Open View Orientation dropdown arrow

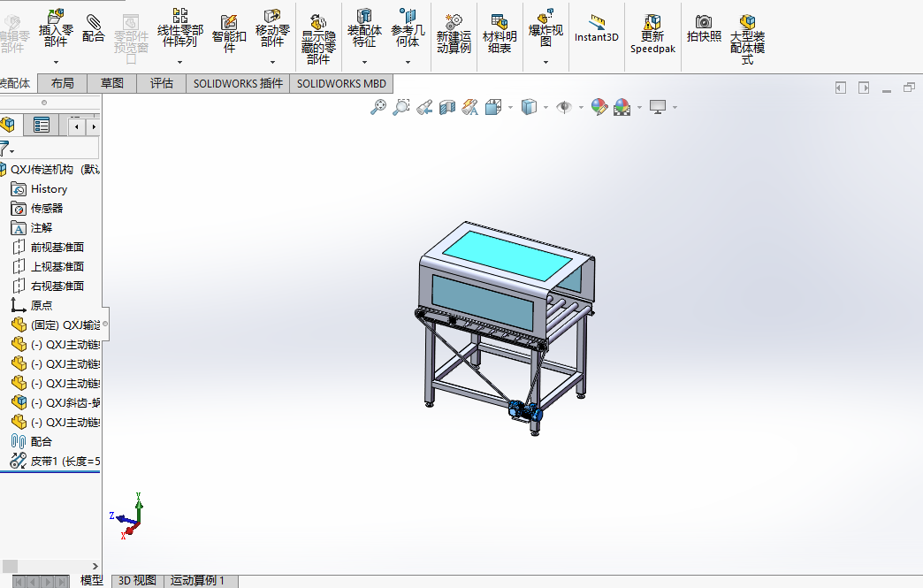(x=510, y=108)
